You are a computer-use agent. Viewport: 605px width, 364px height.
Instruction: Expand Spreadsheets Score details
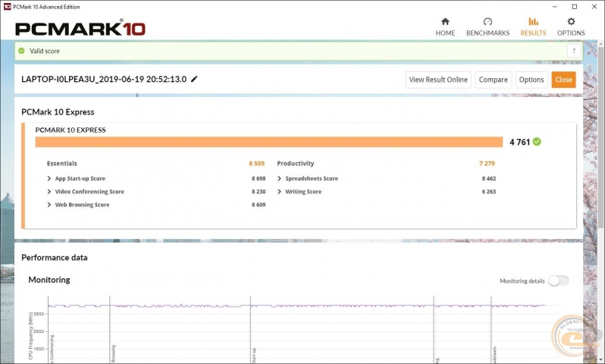tap(279, 178)
